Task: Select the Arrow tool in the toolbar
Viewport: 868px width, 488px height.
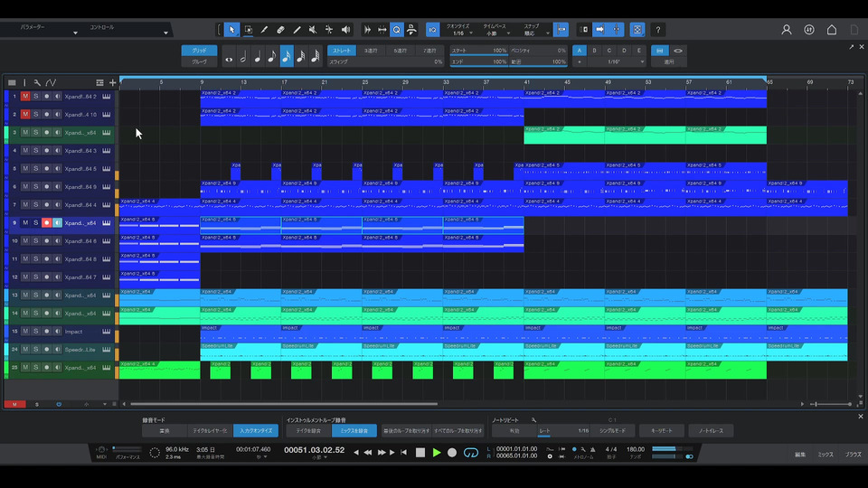Action: [232, 30]
